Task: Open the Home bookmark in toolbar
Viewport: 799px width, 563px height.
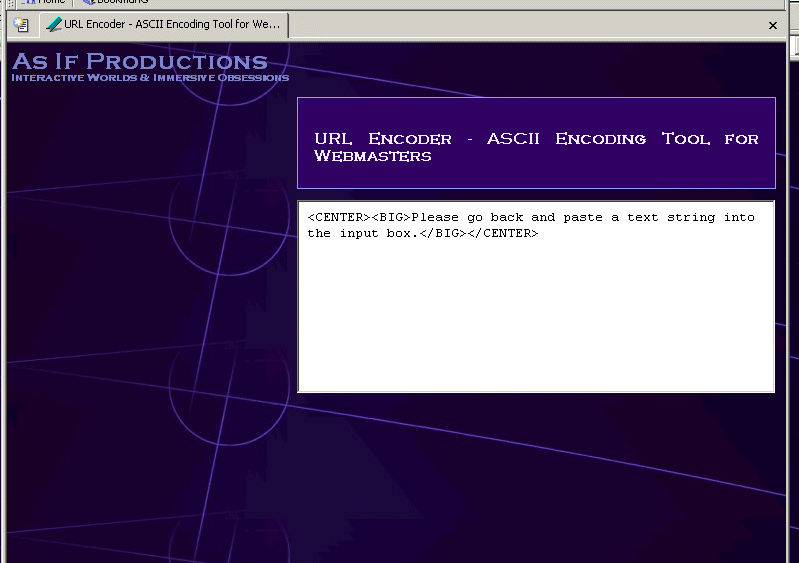Action: [51, 2]
